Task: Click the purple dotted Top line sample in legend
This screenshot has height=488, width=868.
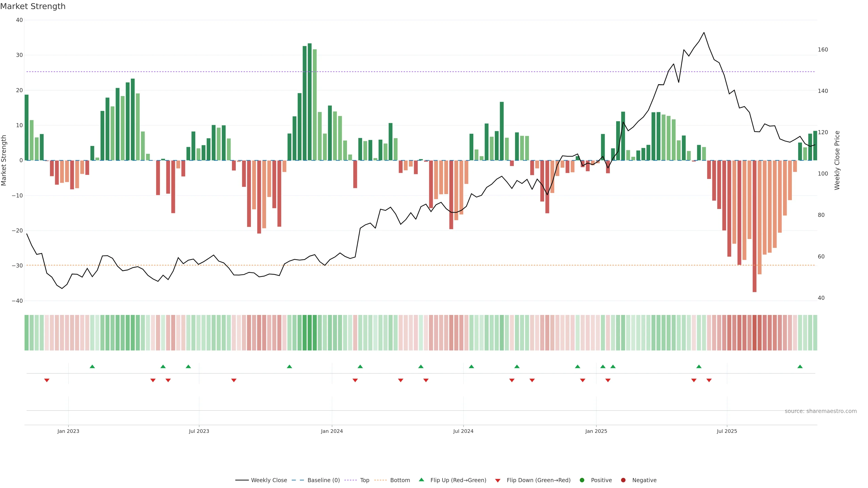Action: point(351,480)
